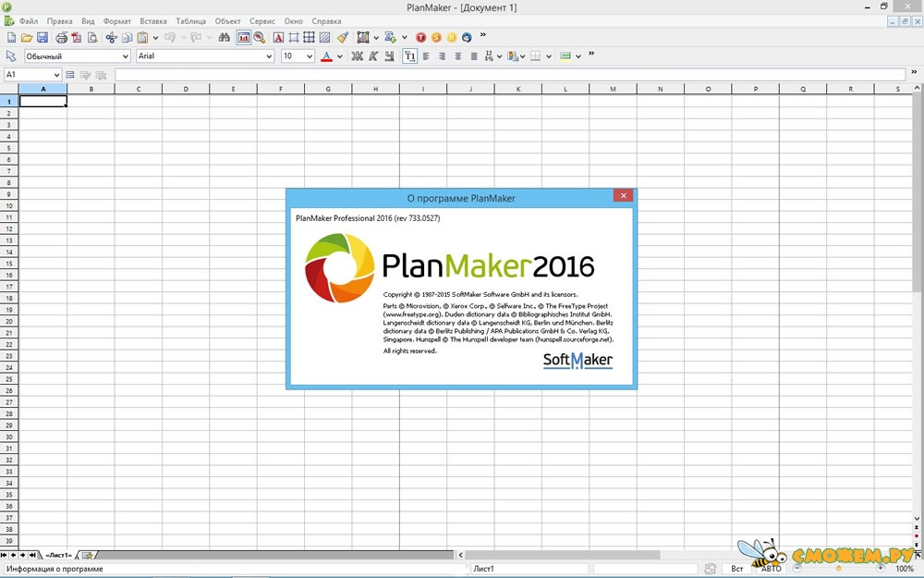Image resolution: width=924 pixels, height=578 pixels.
Task: Open the Таблица menu
Action: pyautogui.click(x=191, y=20)
